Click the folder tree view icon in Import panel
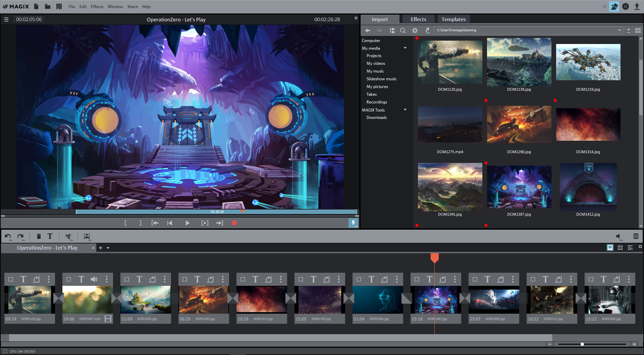The height and width of the screenshot is (355, 644). [392, 30]
